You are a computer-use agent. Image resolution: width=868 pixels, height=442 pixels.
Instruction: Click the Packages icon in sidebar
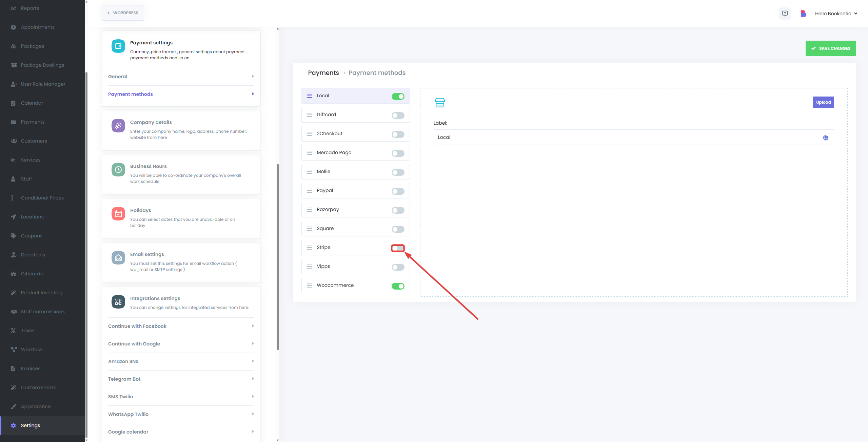pos(13,46)
